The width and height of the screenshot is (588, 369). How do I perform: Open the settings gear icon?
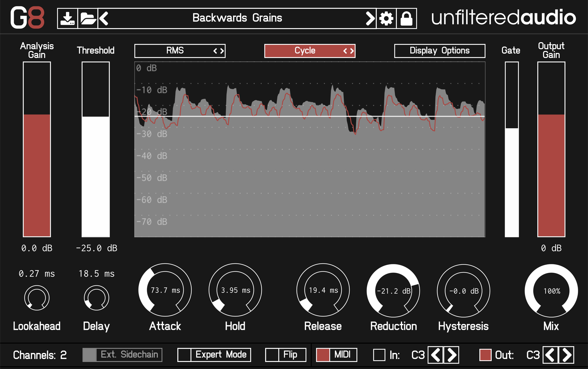point(386,18)
